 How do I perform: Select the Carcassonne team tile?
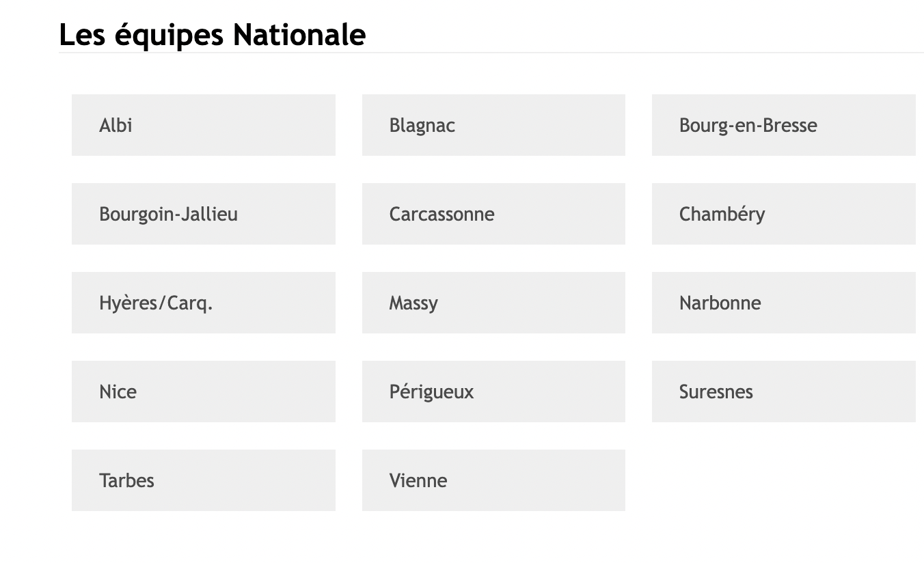pyautogui.click(x=493, y=214)
